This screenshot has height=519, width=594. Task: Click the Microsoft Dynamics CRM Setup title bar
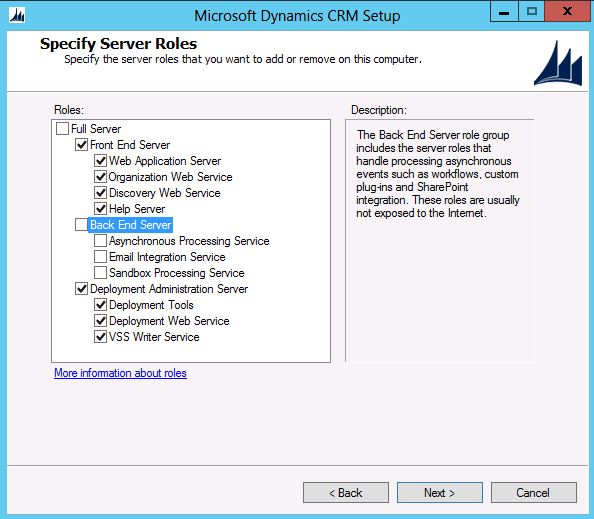coord(297,16)
